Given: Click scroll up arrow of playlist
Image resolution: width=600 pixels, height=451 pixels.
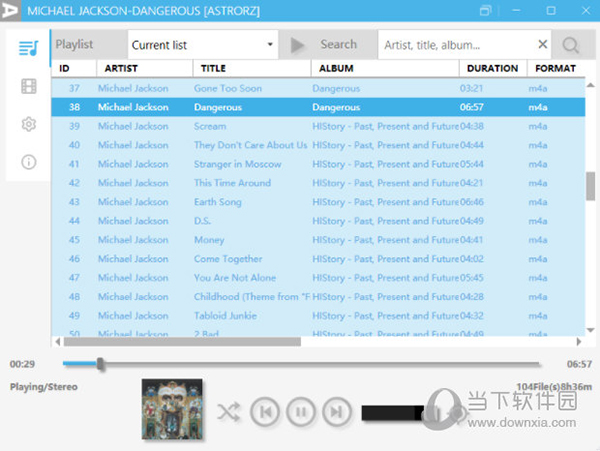Looking at the screenshot, I should coord(590,85).
